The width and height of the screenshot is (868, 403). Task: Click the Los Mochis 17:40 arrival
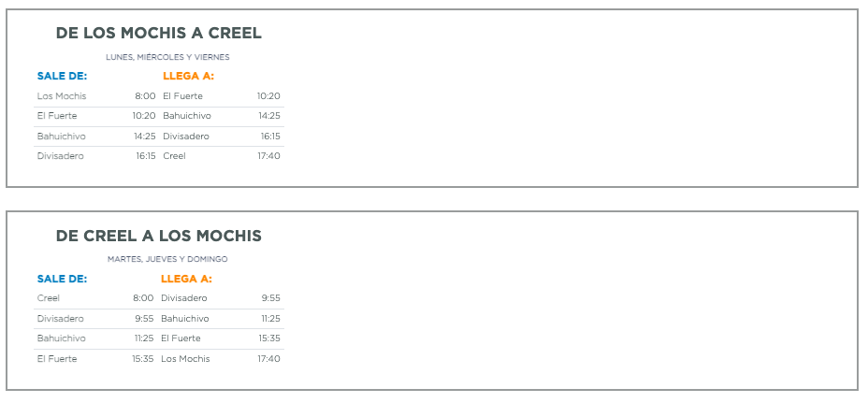(x=221, y=359)
